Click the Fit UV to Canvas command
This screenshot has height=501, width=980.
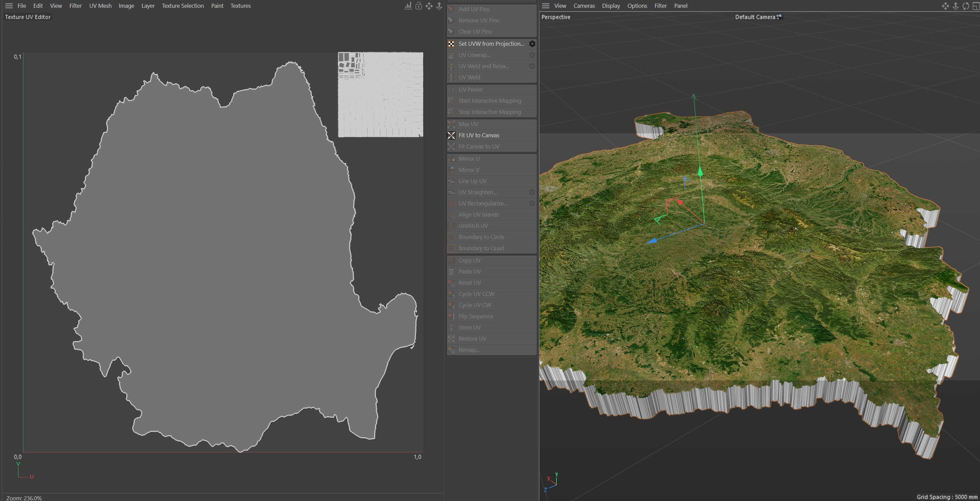coord(478,135)
